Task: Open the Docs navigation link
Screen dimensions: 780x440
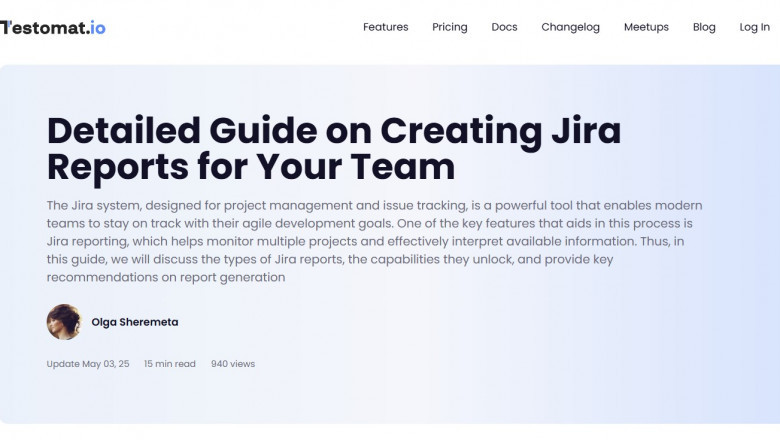Action: coord(504,27)
